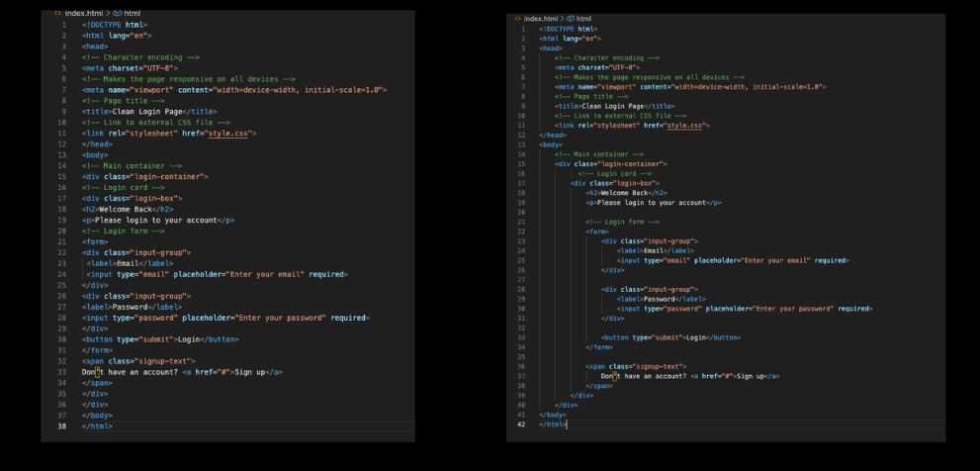Image resolution: width=980 pixels, height=471 pixels.
Task: Open the html breadcrumb segment in left editor
Action: [x=132, y=13]
